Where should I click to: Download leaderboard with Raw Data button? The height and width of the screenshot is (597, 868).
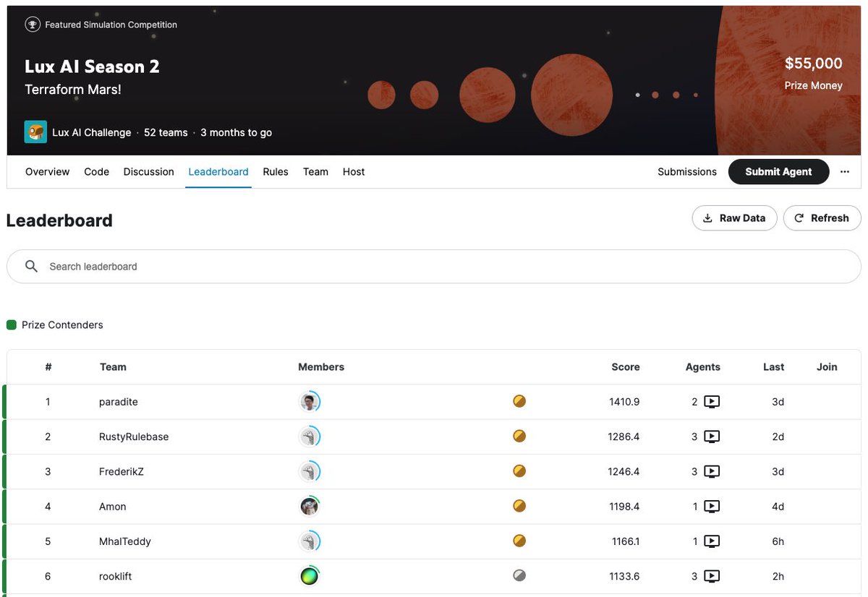(x=734, y=218)
